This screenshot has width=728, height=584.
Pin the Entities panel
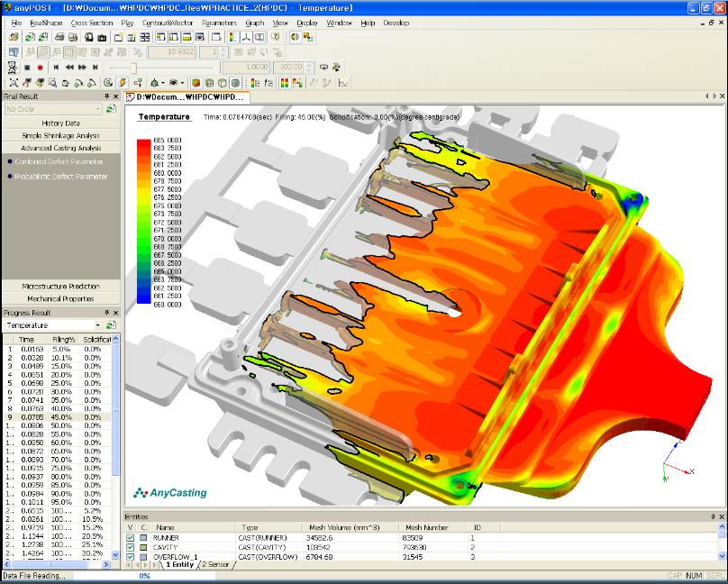714,516
